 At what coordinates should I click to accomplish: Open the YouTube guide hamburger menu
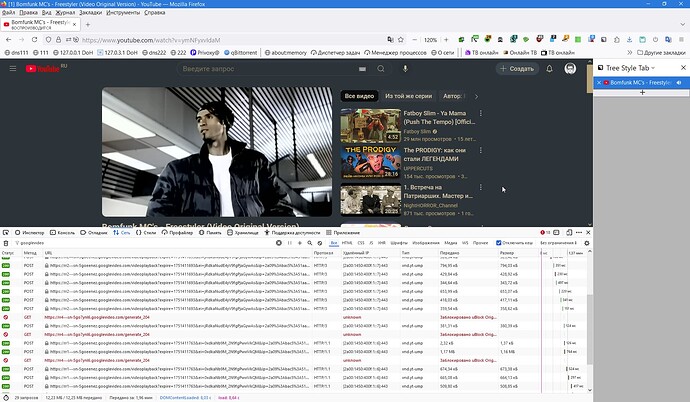click(x=13, y=69)
